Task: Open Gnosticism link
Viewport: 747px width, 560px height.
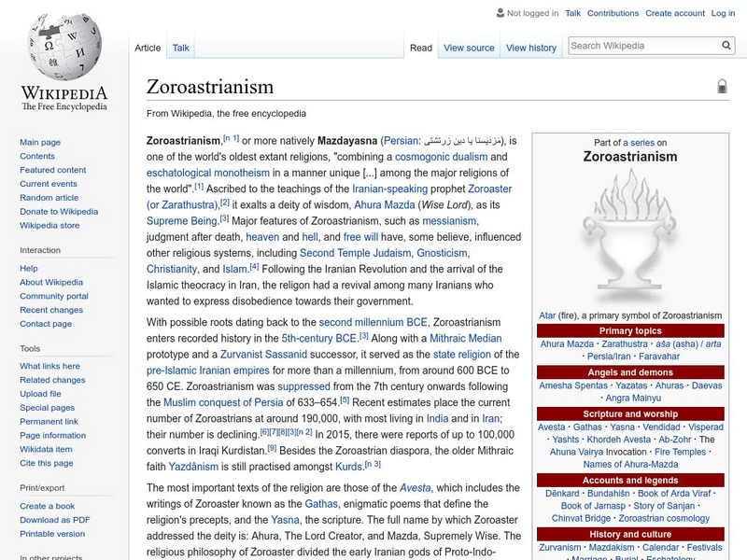Action: pos(442,253)
